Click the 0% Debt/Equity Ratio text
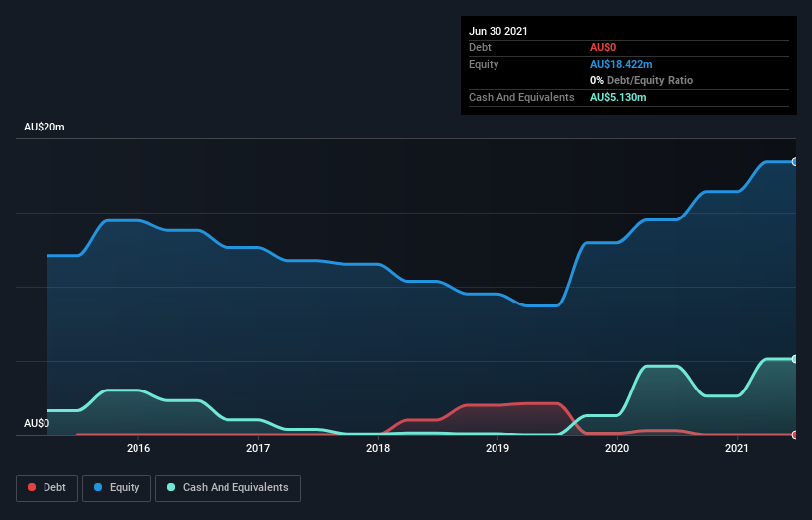 coord(642,80)
